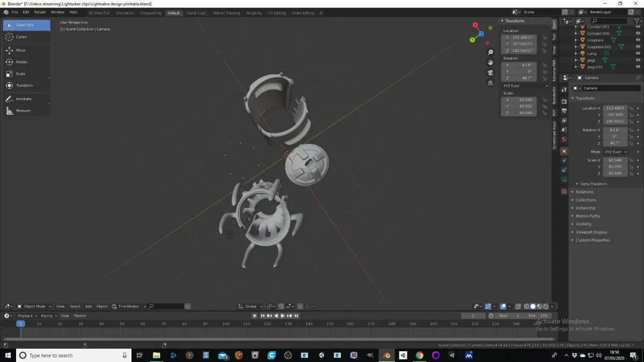Choose the Move tool
This screenshot has width=644, height=362.
[27, 50]
